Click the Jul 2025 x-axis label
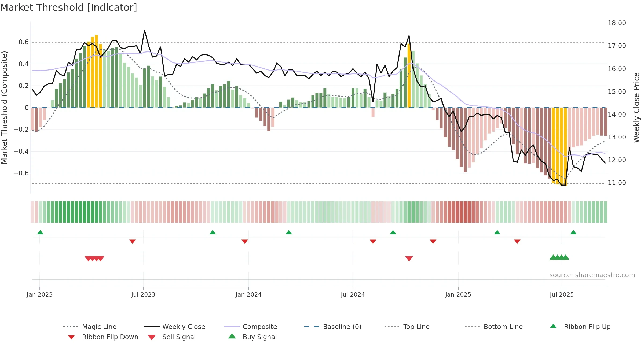 tap(562, 294)
